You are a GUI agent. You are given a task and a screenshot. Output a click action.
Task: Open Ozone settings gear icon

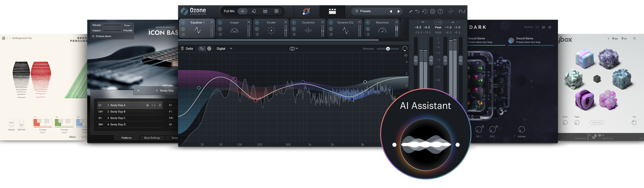click(x=433, y=11)
